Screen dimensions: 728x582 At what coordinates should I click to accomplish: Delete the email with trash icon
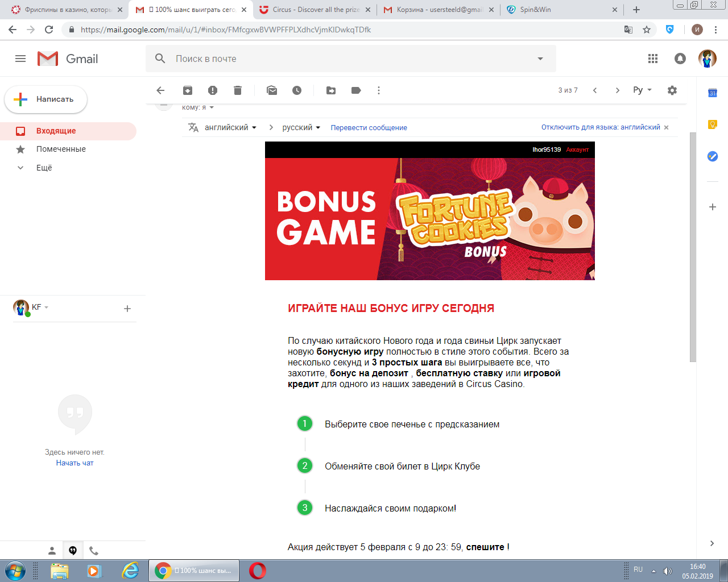(x=238, y=90)
